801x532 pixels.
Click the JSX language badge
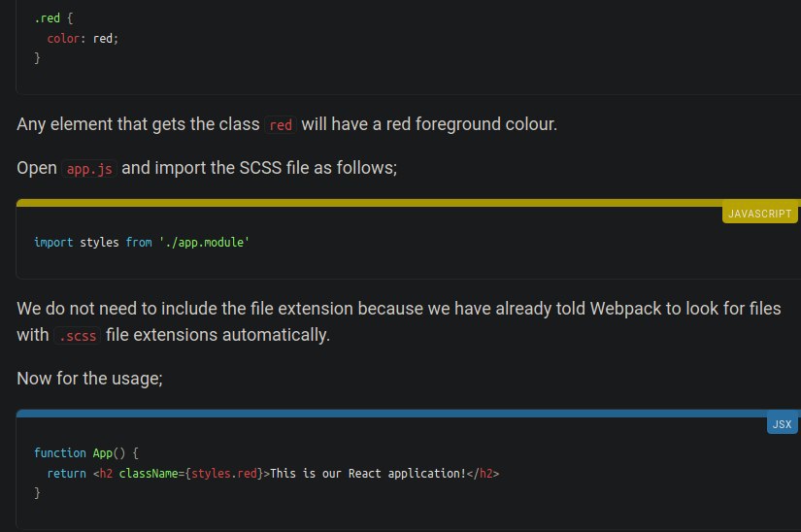click(x=783, y=424)
